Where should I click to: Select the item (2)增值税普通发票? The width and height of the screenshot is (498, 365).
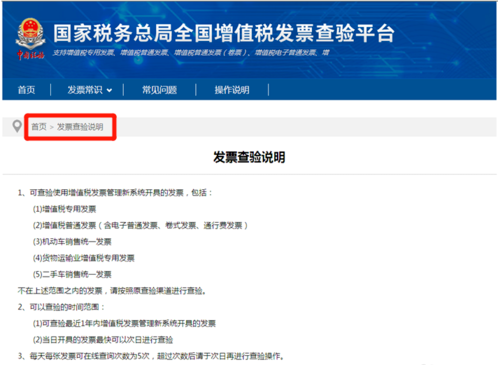(140, 225)
